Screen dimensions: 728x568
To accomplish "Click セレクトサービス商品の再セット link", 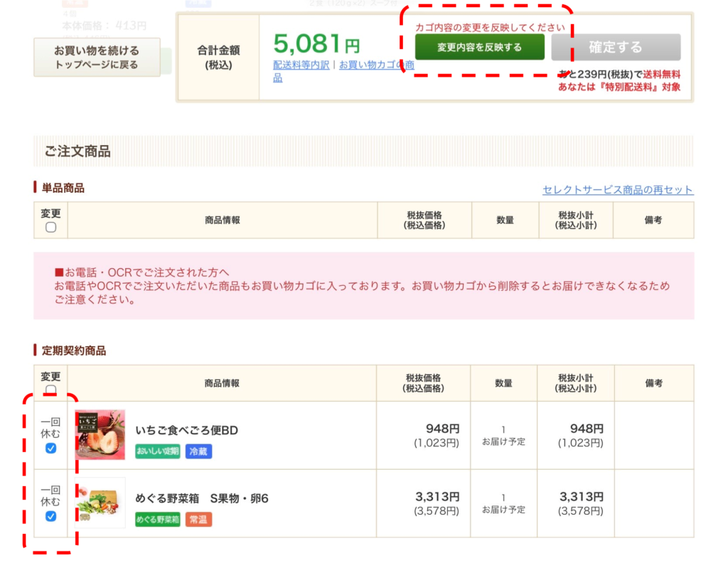I will tap(617, 190).
